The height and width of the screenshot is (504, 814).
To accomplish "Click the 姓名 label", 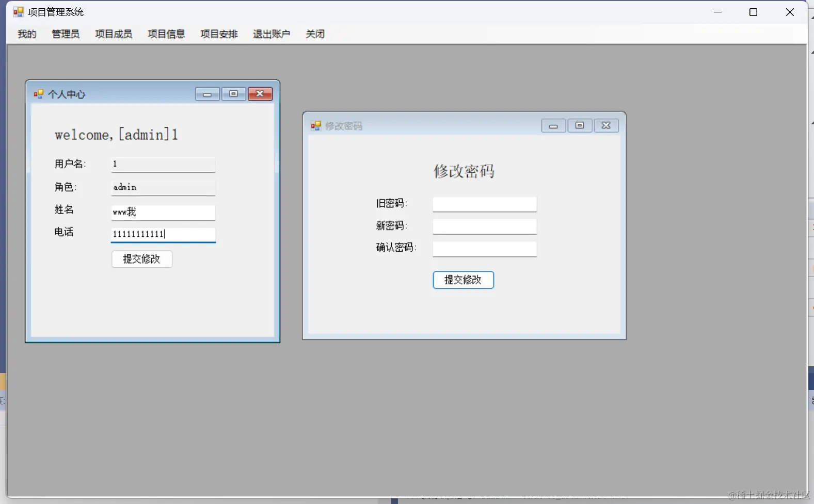I will [64, 209].
